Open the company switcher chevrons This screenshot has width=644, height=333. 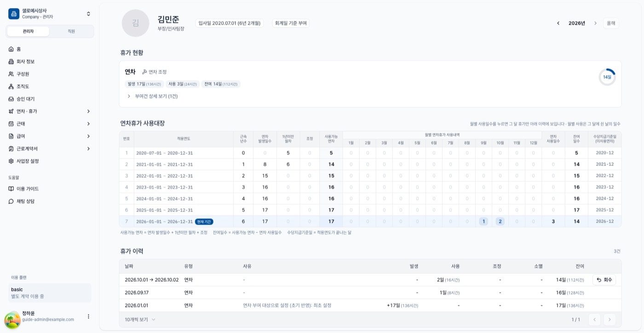[x=88, y=14]
